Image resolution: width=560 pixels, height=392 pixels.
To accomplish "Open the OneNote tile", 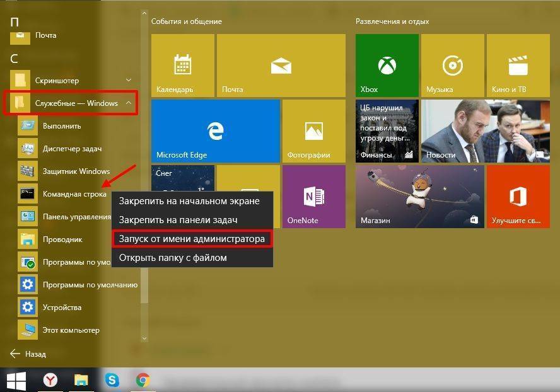I will pos(313,197).
